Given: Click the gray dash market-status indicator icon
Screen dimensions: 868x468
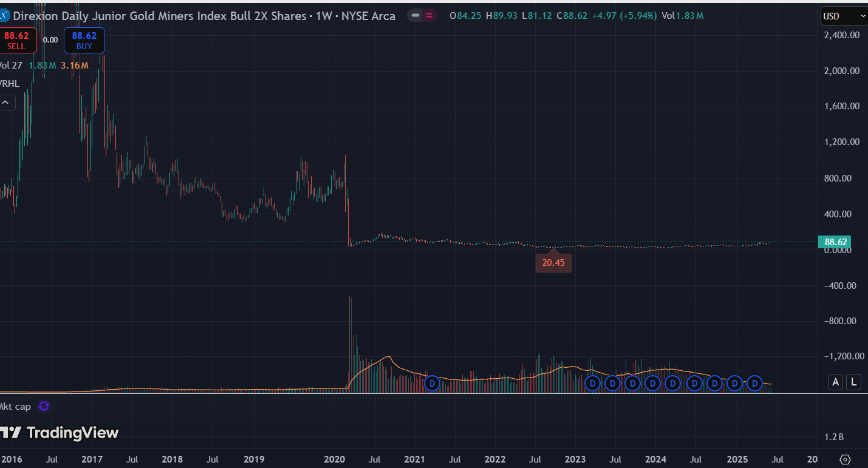Looking at the screenshot, I should coord(415,16).
